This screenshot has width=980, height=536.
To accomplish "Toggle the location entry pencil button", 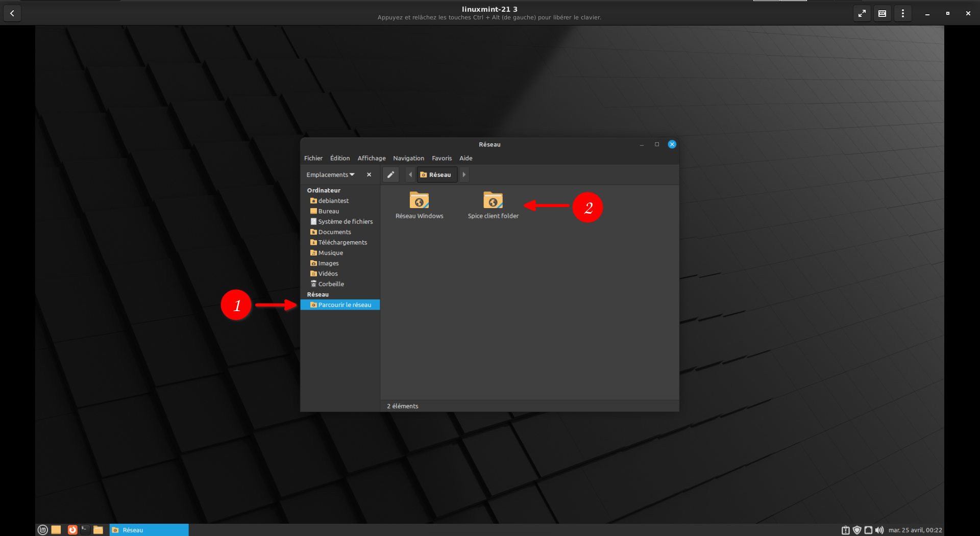I will 390,174.
